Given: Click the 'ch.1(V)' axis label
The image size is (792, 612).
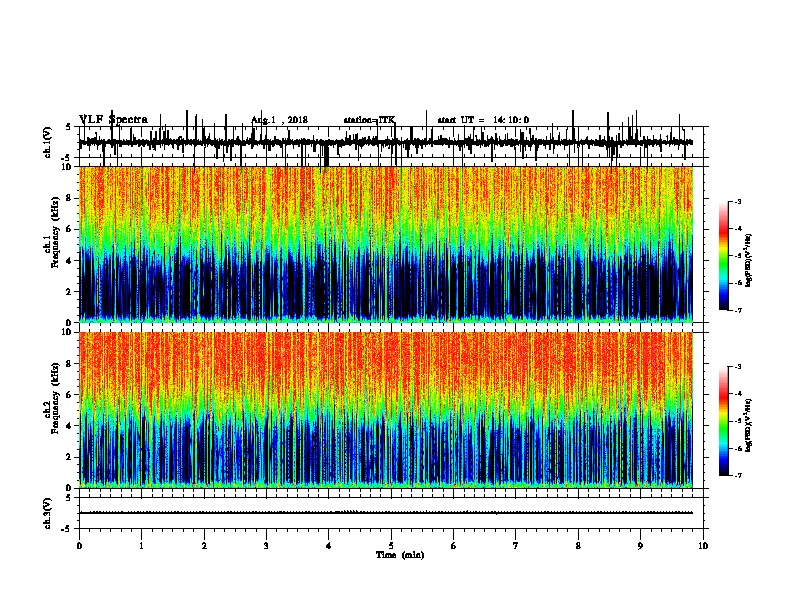Looking at the screenshot, I should pos(48,142).
